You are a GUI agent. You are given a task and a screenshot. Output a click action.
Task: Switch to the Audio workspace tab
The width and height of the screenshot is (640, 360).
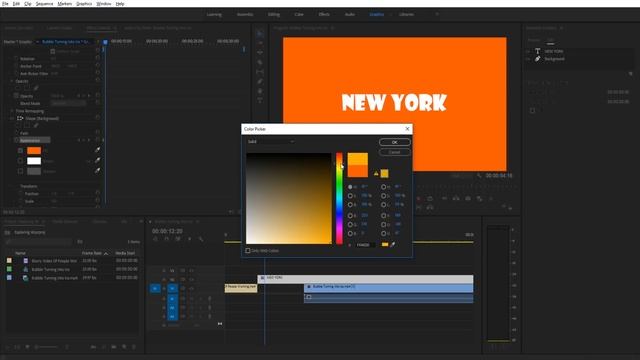click(x=350, y=14)
